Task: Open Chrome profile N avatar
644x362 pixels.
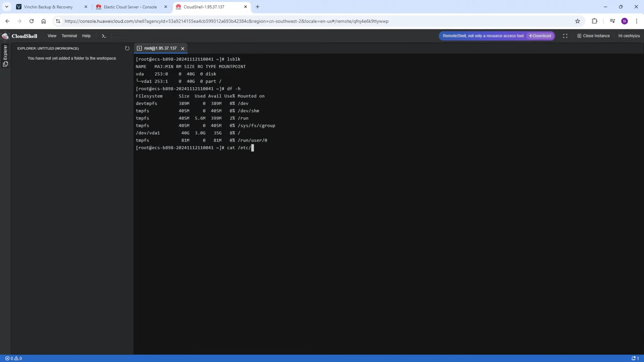Action: pos(625,21)
